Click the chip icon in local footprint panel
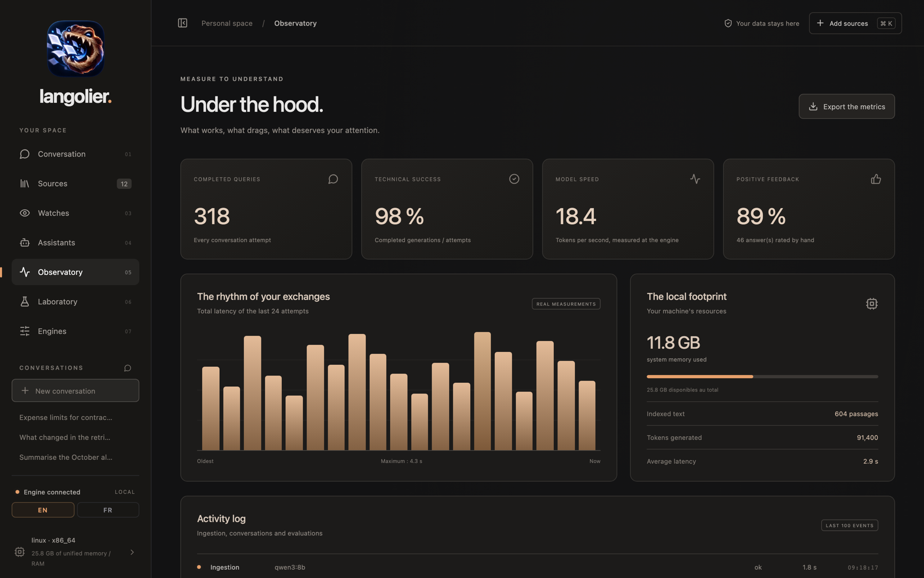The height and width of the screenshot is (578, 924). (x=872, y=304)
